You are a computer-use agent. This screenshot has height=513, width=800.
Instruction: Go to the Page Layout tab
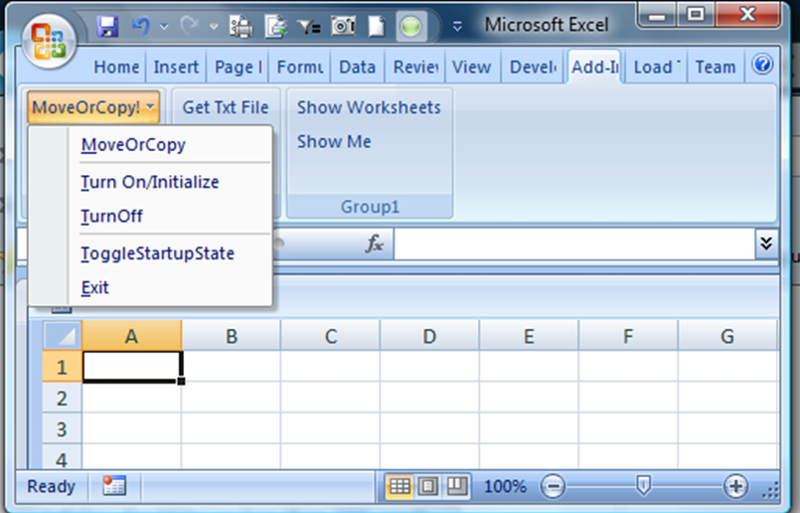[238, 67]
